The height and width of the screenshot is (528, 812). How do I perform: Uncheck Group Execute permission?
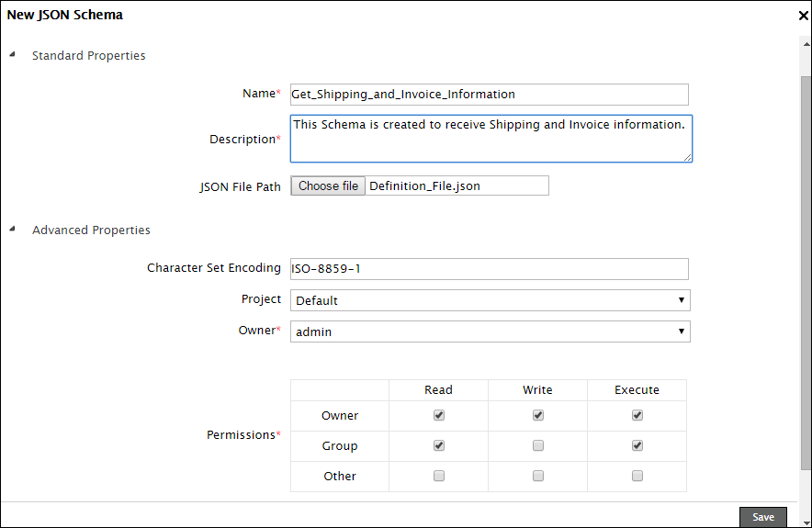pos(637,445)
